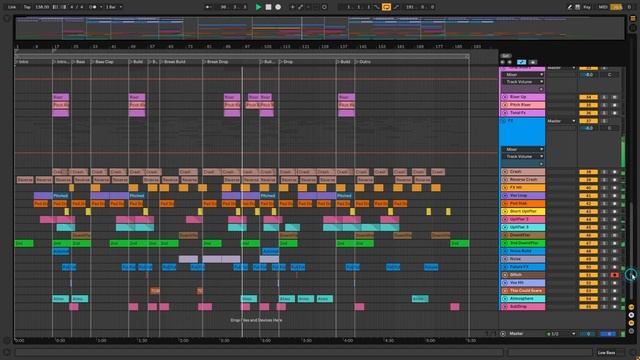The width and height of the screenshot is (640, 360).
Task: Click the Arrangement Record button
Action: [278, 7]
